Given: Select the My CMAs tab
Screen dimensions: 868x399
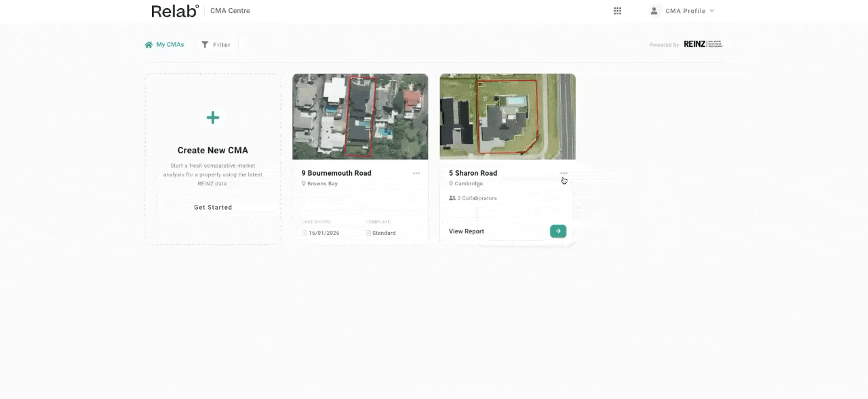Looking at the screenshot, I should coord(164,45).
